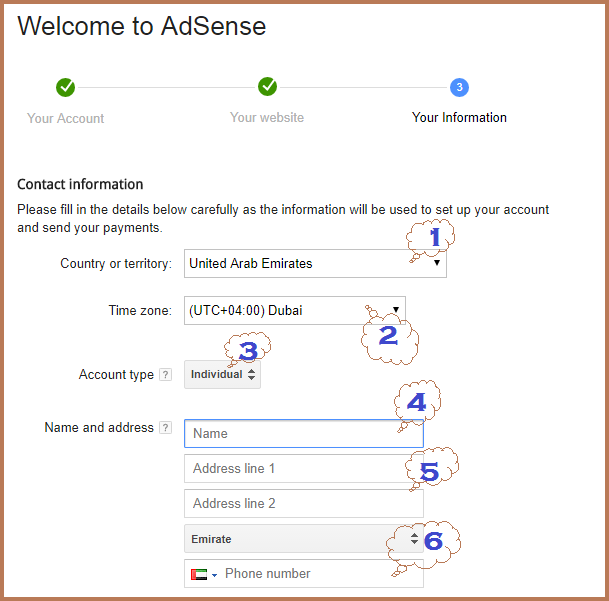Image resolution: width=609 pixels, height=601 pixels.
Task: Click the green checkmark above Your website
Action: [267, 88]
